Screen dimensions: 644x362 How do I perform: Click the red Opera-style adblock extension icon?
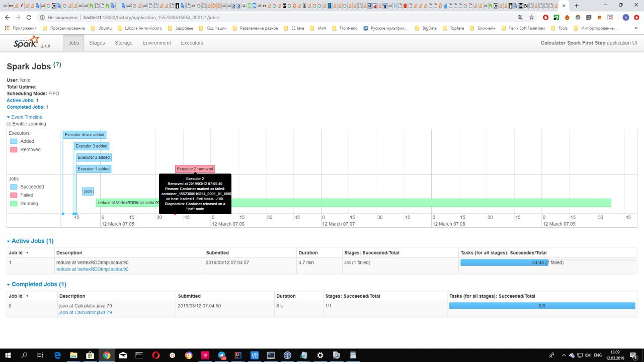coord(545,17)
